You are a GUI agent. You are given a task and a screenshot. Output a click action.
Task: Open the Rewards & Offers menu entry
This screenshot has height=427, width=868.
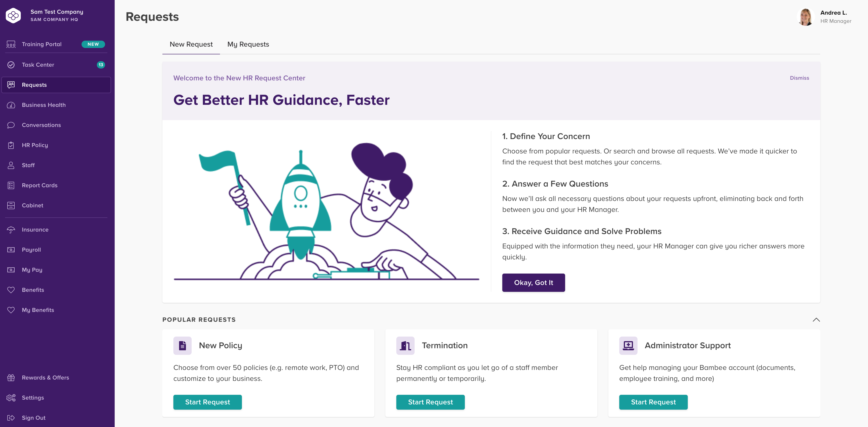(45, 377)
